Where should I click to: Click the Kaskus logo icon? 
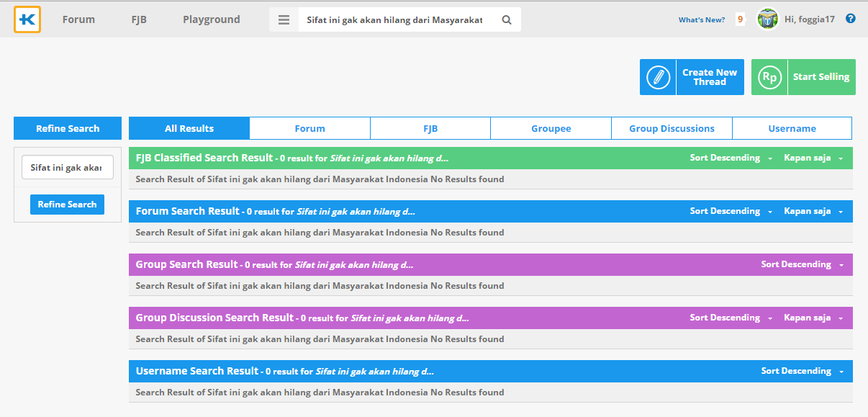[x=27, y=19]
